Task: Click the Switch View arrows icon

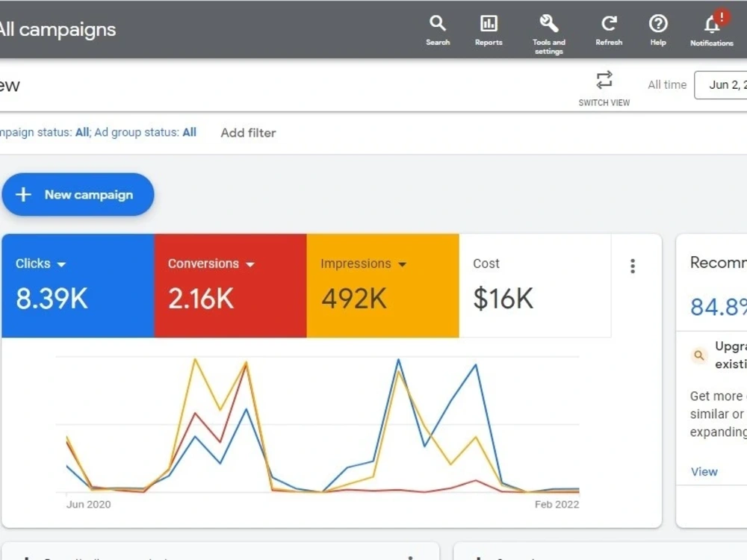Action: (604, 80)
